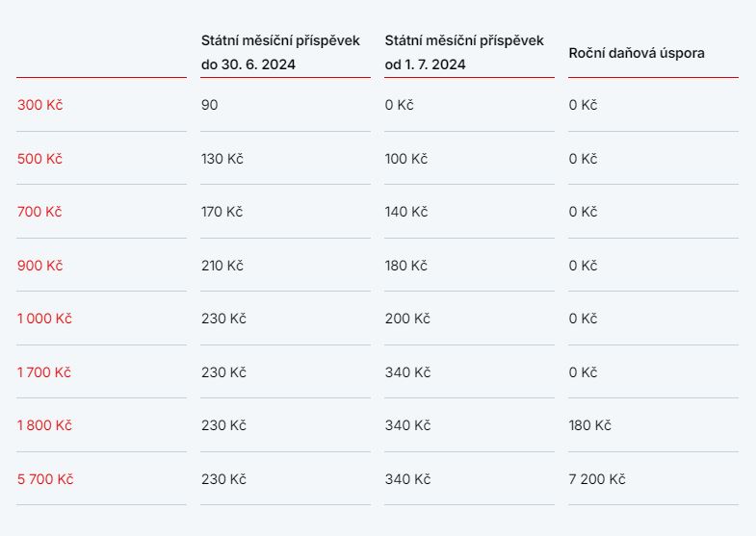
Task: Click 180 Kč tax saving in 1 800 Kč row
Action: pos(589,425)
